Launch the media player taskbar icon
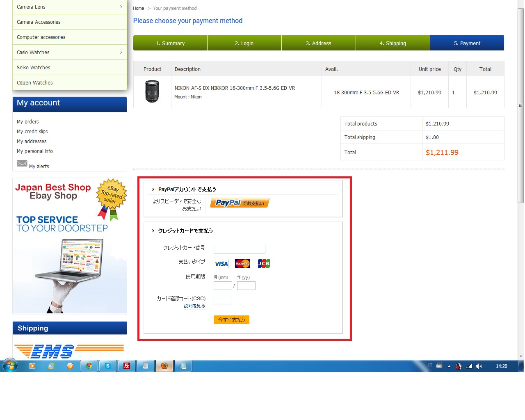Screen dimensions: 525x420 32,366
